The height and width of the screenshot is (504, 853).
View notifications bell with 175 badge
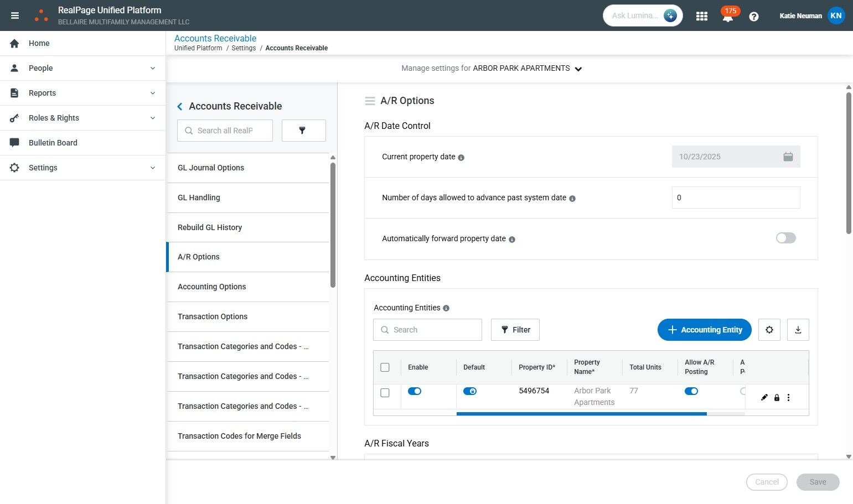(x=728, y=17)
